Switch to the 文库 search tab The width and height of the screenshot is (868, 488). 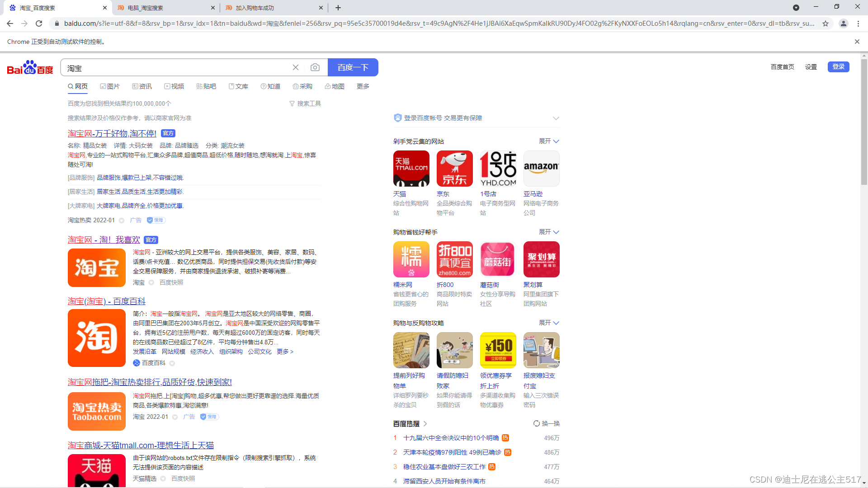[x=238, y=86]
